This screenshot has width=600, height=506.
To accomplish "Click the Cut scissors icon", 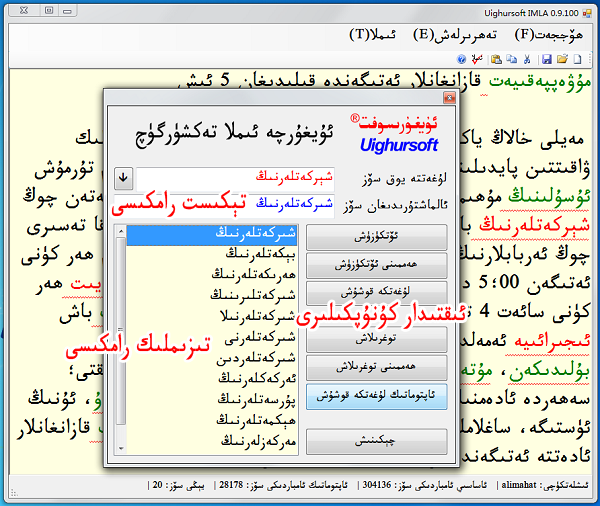I will click(x=527, y=59).
